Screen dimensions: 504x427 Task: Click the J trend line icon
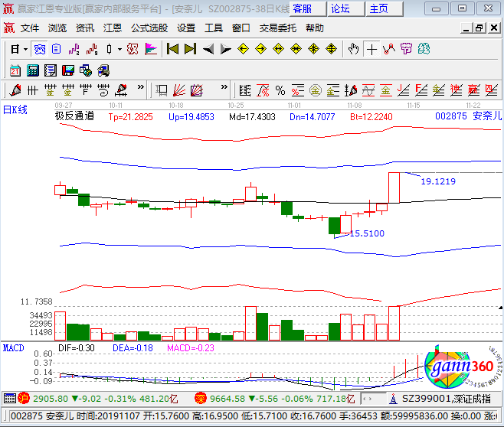click(403, 90)
